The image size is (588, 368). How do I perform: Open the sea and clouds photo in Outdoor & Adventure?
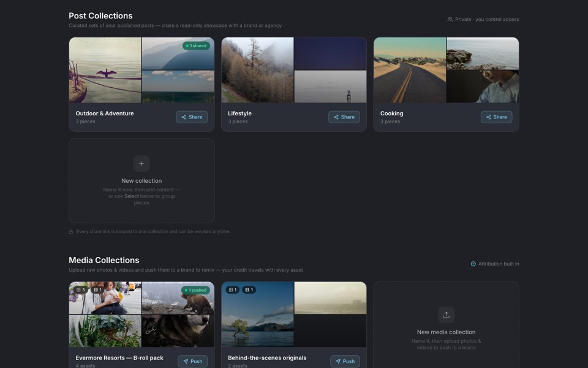click(x=178, y=86)
